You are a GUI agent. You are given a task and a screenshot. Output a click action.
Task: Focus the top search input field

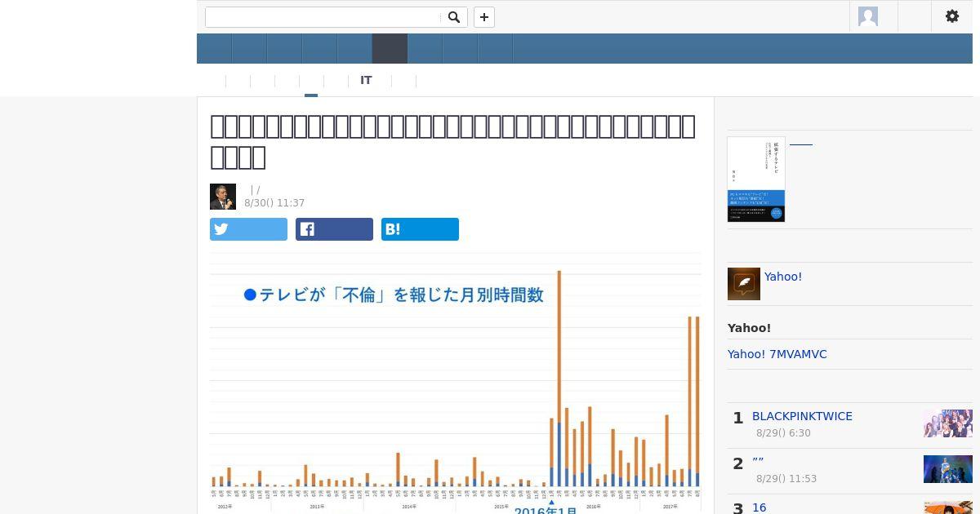pos(323,17)
